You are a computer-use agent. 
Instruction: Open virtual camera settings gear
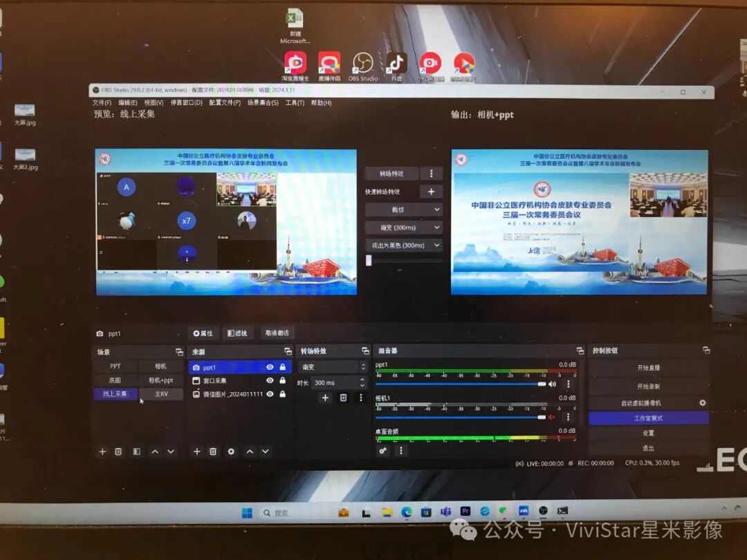click(702, 403)
